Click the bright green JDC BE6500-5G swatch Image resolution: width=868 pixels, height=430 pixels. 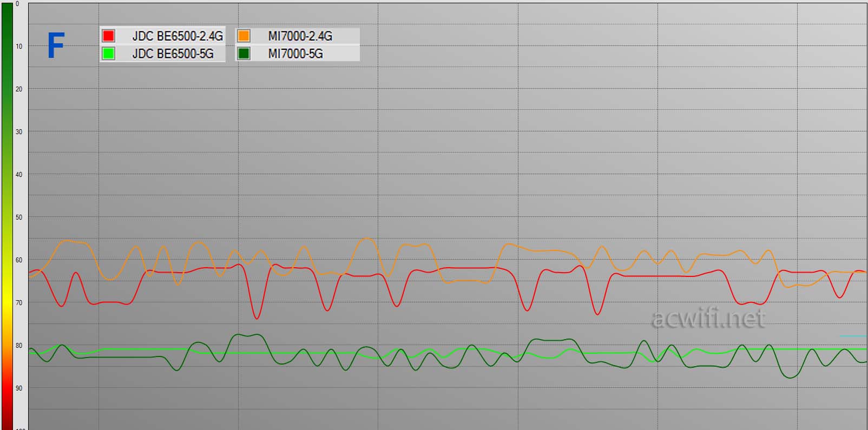point(108,54)
